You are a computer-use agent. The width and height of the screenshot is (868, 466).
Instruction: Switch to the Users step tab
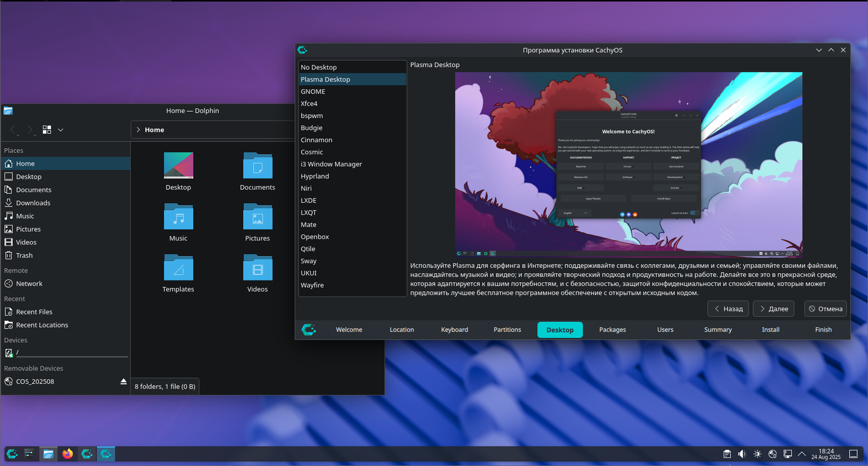tap(665, 330)
